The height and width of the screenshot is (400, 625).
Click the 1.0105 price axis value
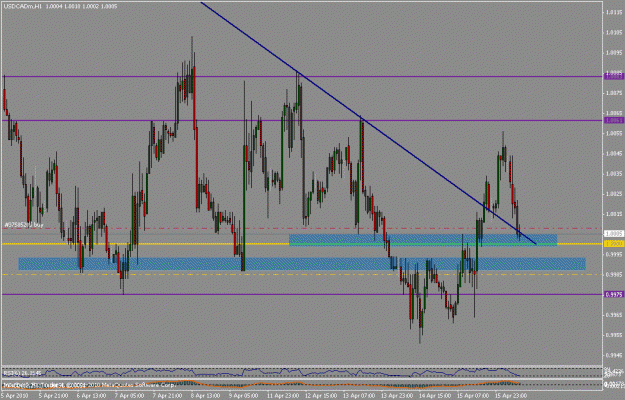point(613,32)
